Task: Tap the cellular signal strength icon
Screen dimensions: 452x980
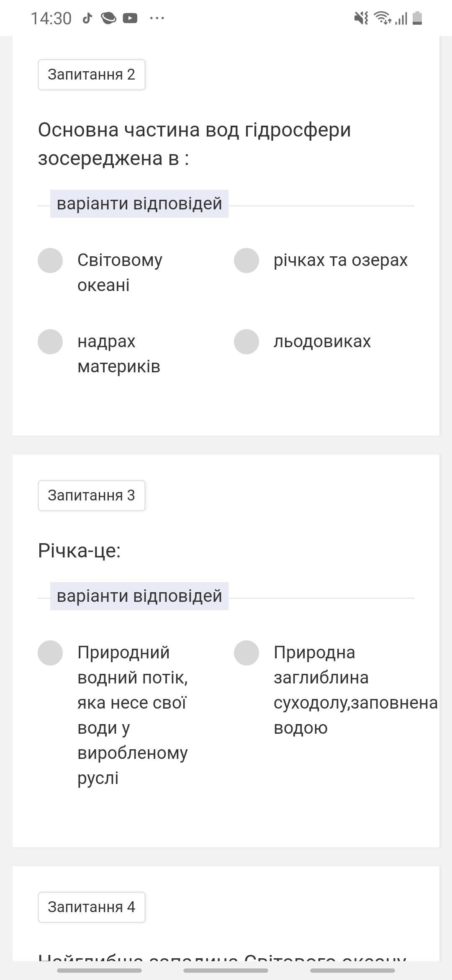Action: pos(401,18)
